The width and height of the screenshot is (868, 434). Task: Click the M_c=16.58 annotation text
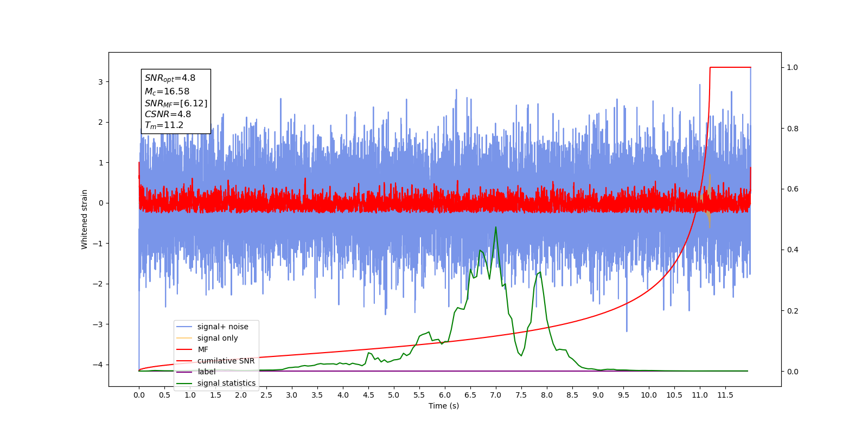pyautogui.click(x=167, y=92)
